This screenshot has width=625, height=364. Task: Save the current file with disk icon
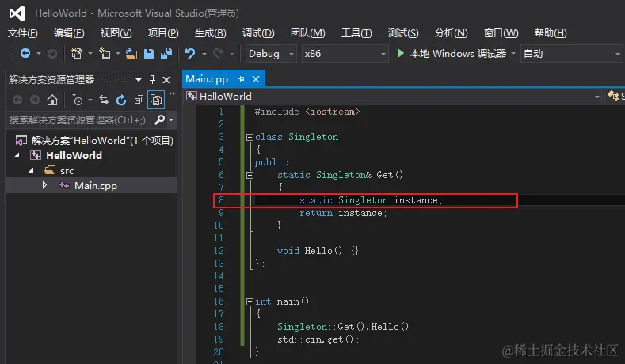[x=149, y=53]
